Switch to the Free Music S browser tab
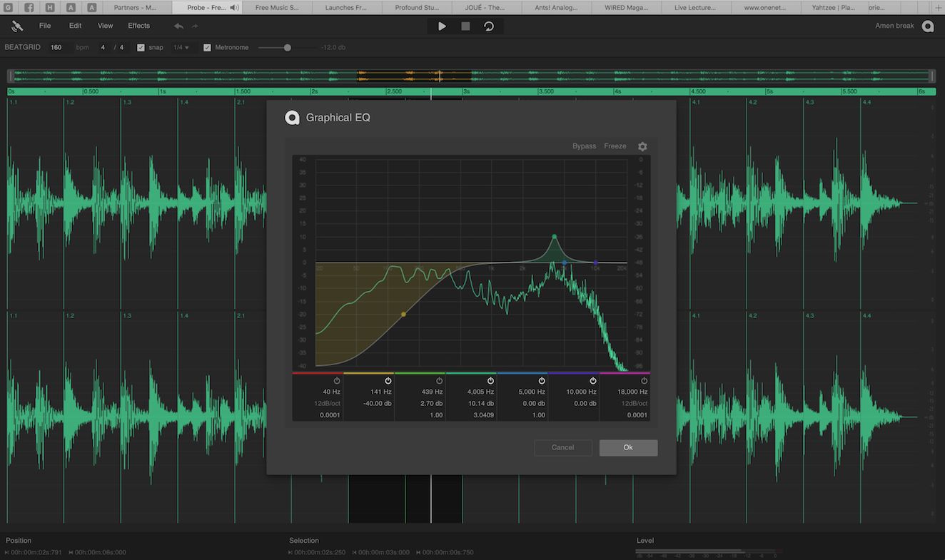The image size is (945, 560). pos(277,7)
